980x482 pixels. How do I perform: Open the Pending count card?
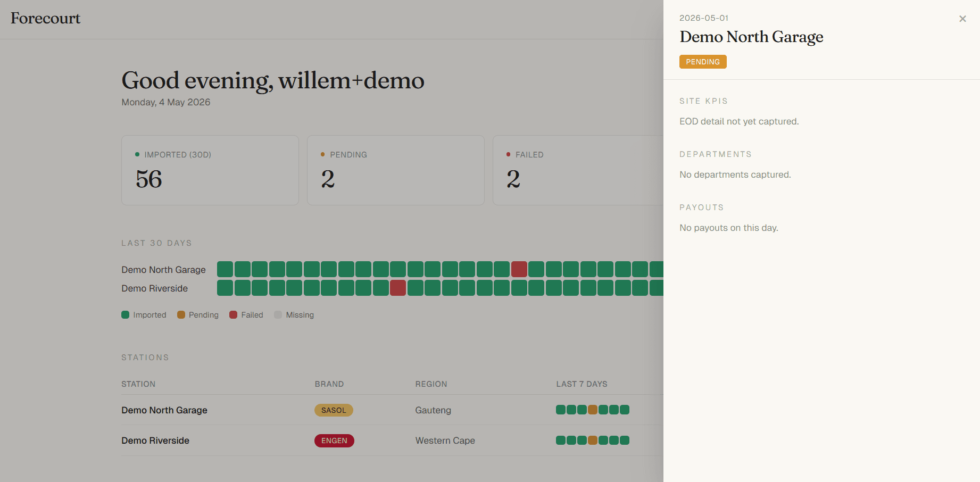pyautogui.click(x=396, y=170)
